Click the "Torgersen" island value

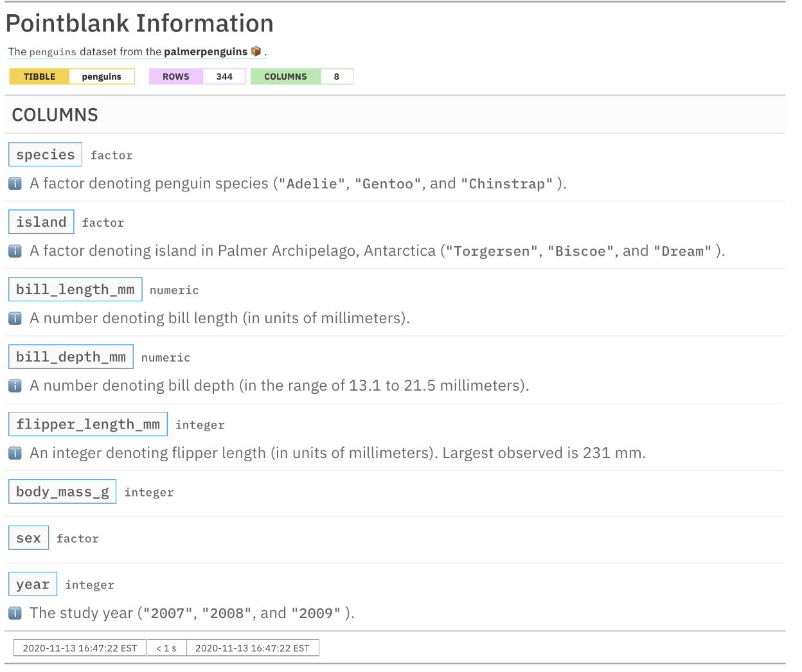[492, 251]
